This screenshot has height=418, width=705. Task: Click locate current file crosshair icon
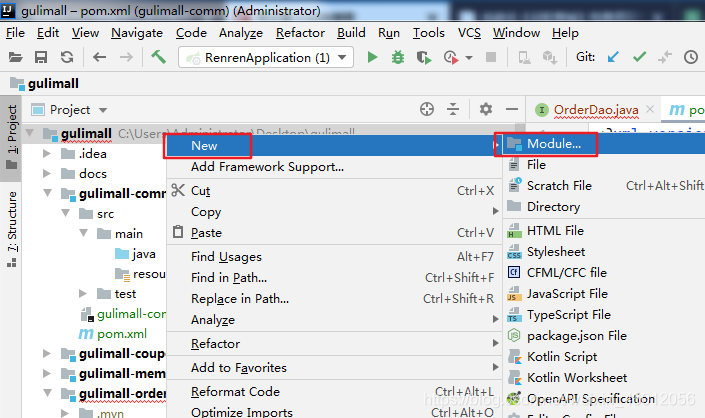[427, 109]
